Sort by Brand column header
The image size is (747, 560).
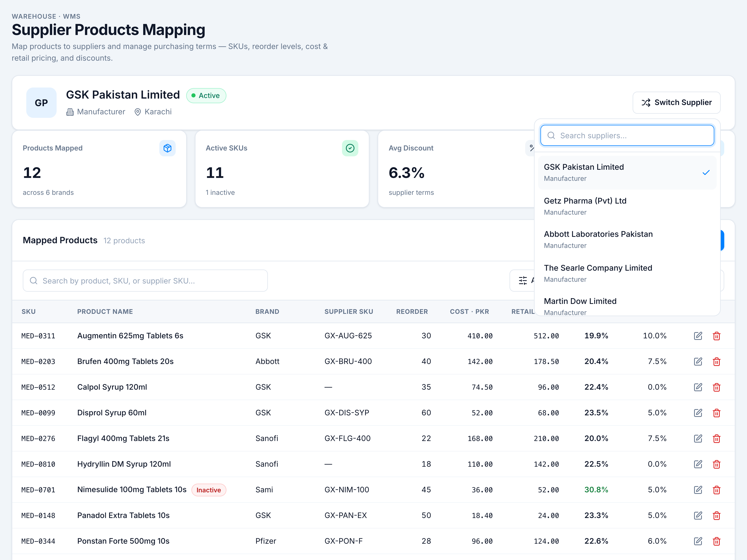click(267, 311)
